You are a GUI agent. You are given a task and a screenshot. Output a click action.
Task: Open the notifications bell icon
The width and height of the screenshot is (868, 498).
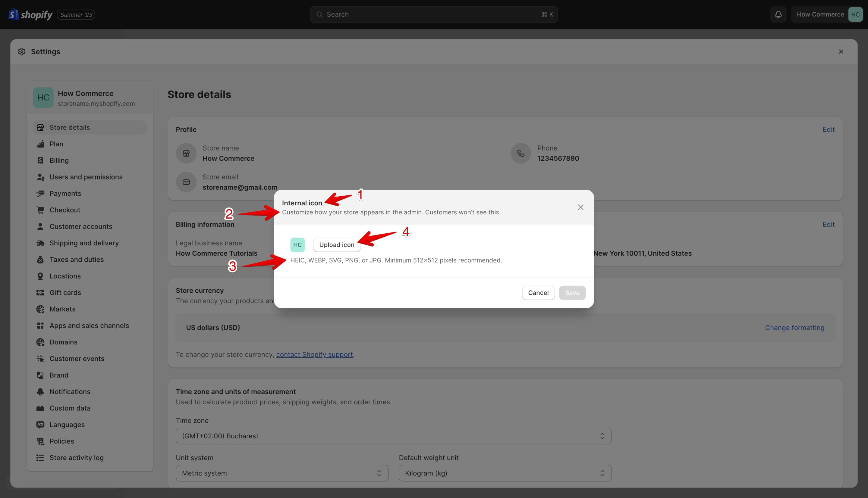(x=778, y=14)
